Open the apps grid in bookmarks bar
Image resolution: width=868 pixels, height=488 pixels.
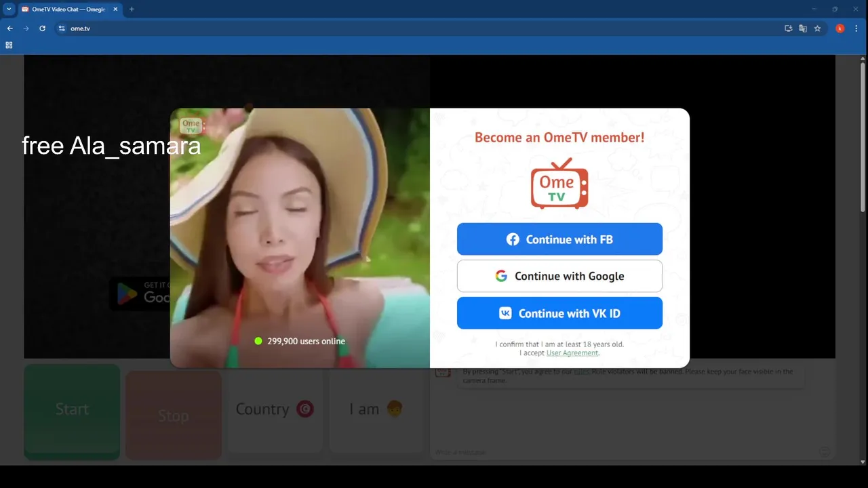click(9, 45)
